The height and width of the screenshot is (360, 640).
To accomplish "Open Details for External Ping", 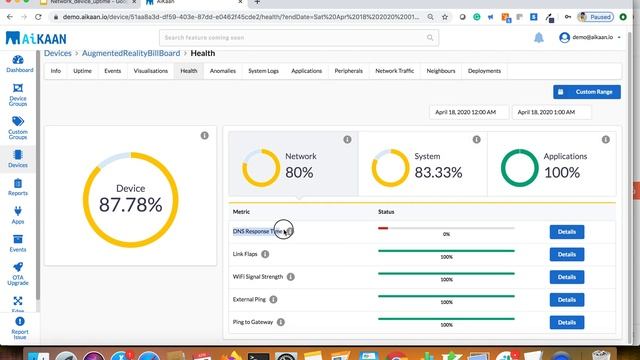I will (x=567, y=300).
